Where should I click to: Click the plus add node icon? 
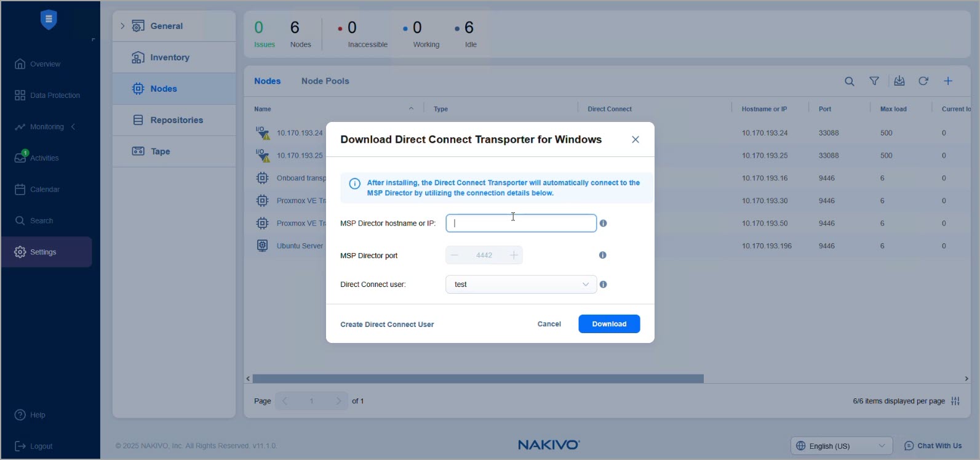click(x=948, y=81)
